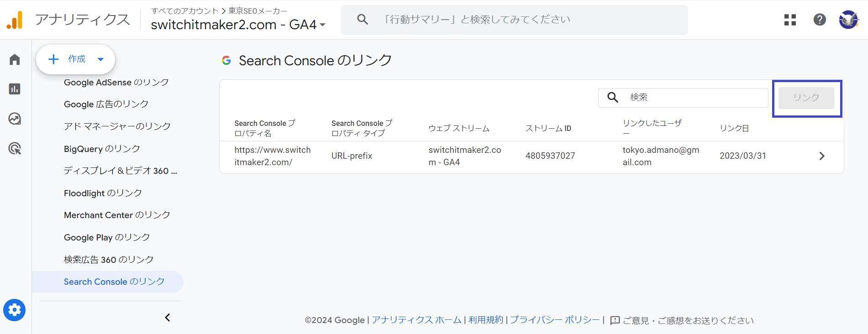The height and width of the screenshot is (334, 868).
Task: Open the Explore icon in sidebar
Action: click(x=15, y=119)
